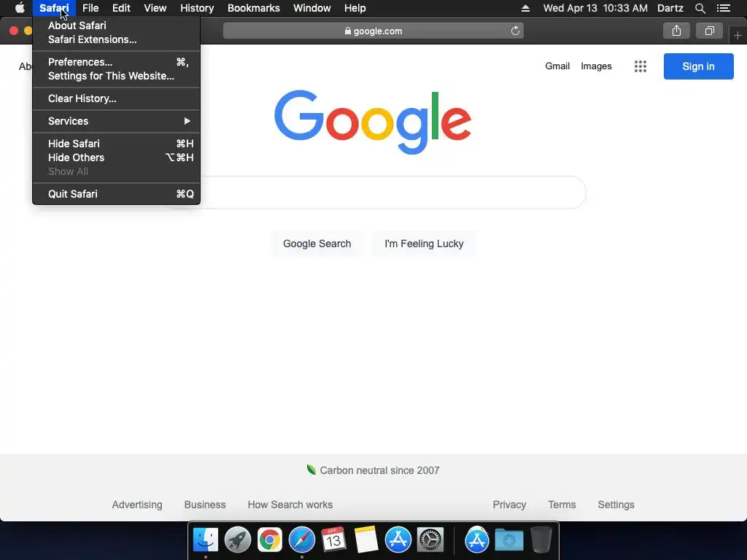The height and width of the screenshot is (560, 747).
Task: Click the Google logo
Action: pos(373,122)
